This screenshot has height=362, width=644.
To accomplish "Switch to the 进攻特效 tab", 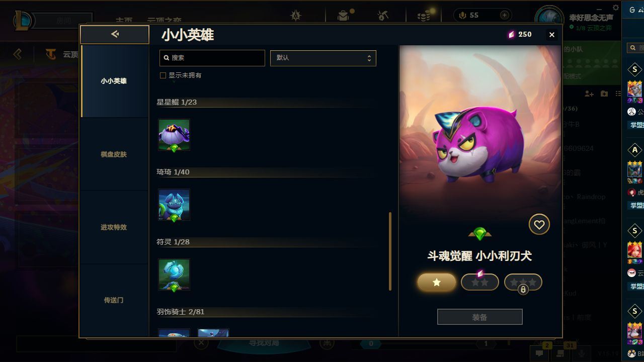I will (114, 227).
